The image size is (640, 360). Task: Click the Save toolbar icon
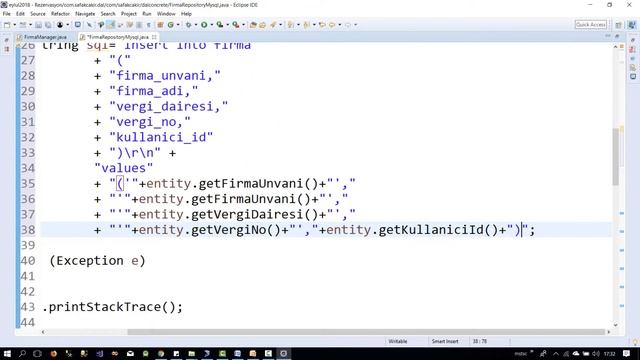click(38, 25)
